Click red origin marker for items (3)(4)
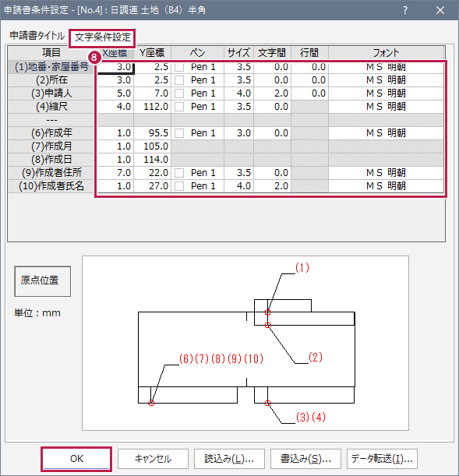459x476 pixels. click(267, 403)
